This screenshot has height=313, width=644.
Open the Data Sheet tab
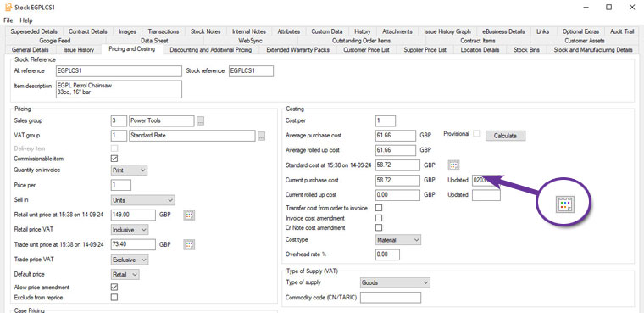154,41
